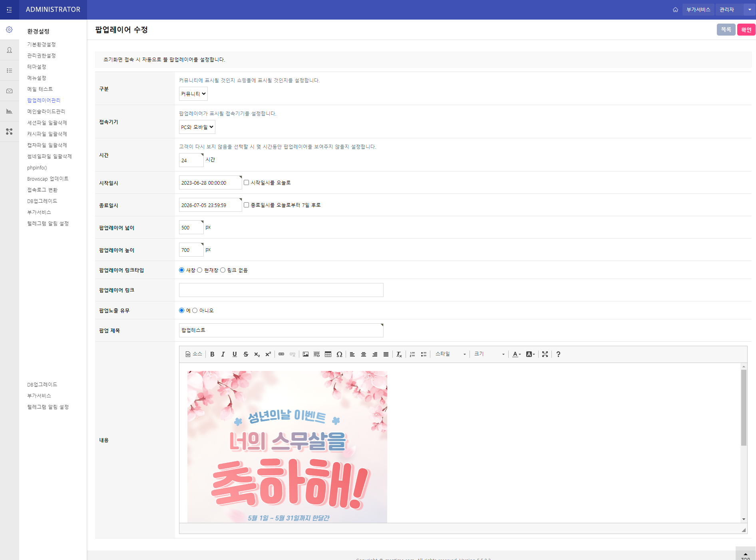Maximize the editor to full screen
The image size is (756, 560).
pyautogui.click(x=545, y=354)
